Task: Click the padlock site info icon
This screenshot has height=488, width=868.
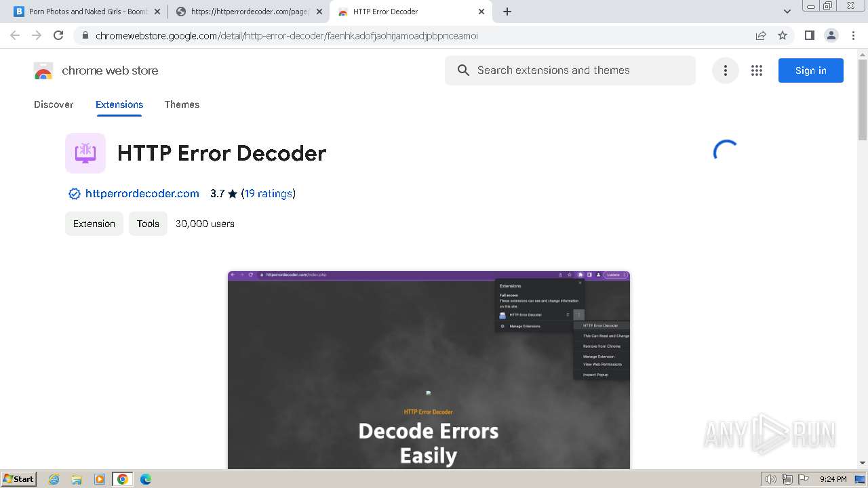Action: coord(85,36)
